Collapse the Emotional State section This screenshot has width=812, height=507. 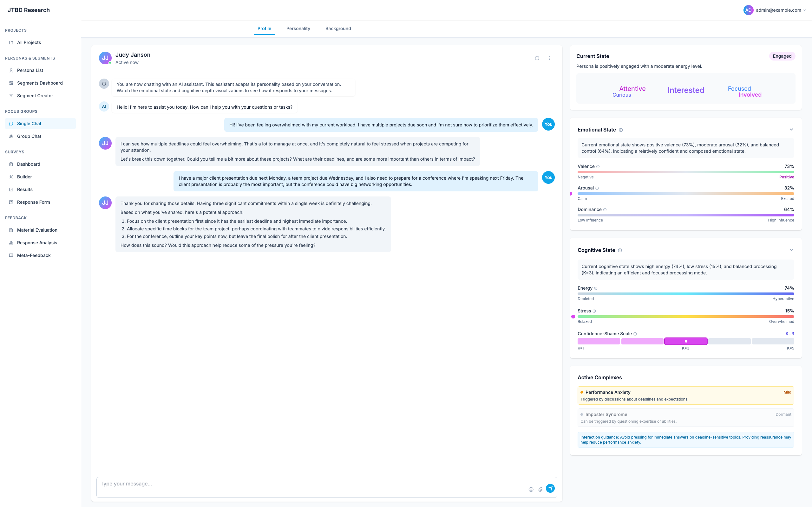[791, 129]
